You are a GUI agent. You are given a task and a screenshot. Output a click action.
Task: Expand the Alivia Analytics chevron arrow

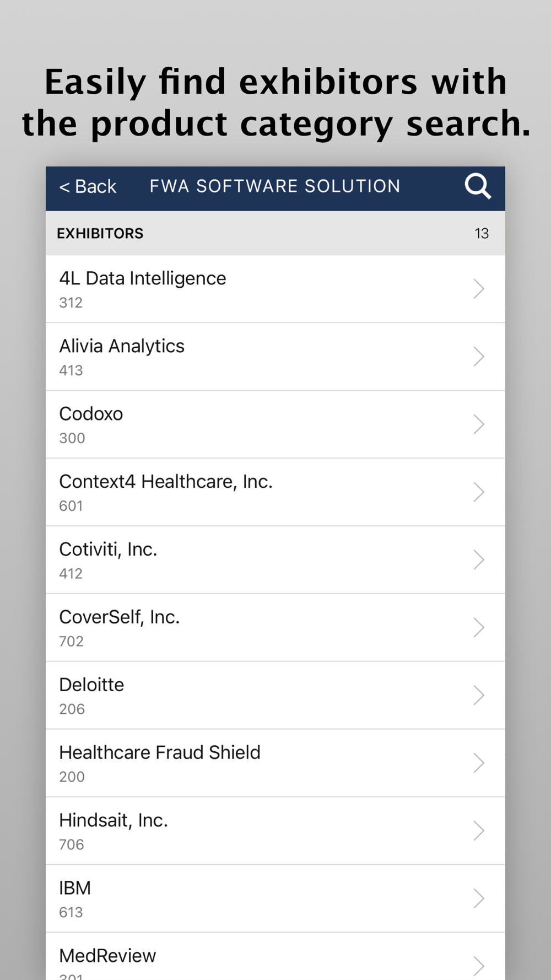click(478, 357)
